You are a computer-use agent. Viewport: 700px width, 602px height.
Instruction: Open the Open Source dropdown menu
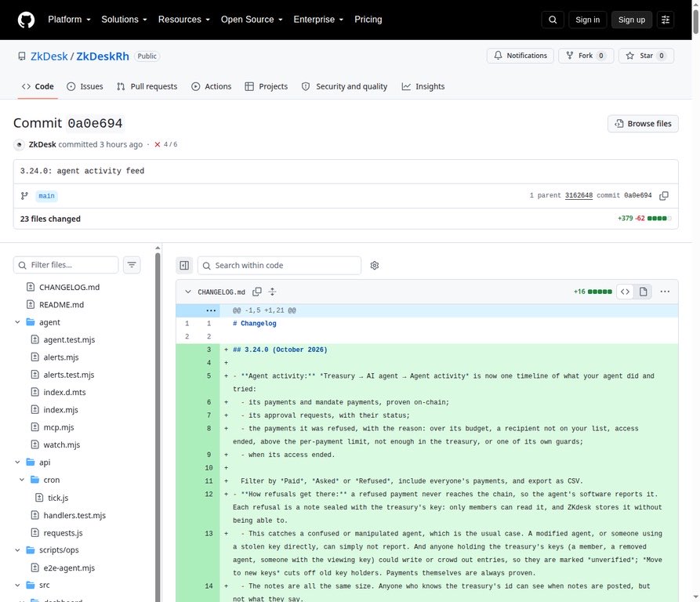pyautogui.click(x=252, y=20)
